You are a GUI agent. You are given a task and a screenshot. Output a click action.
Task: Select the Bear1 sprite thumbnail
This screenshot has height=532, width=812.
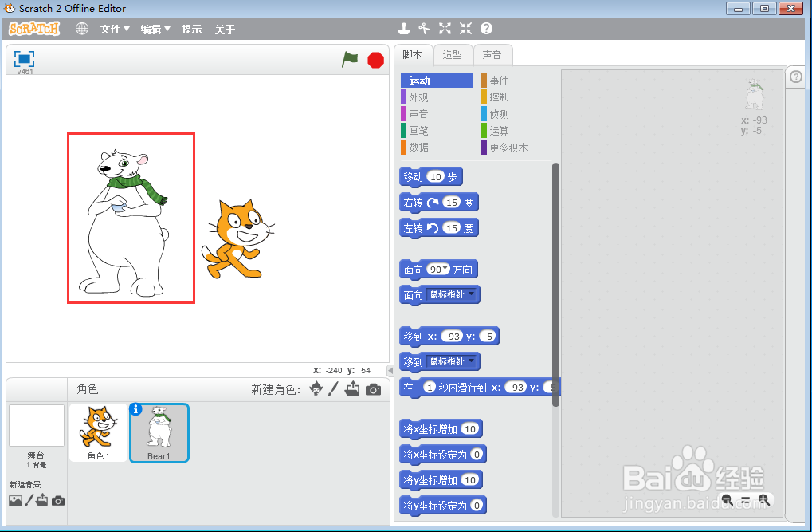click(159, 432)
